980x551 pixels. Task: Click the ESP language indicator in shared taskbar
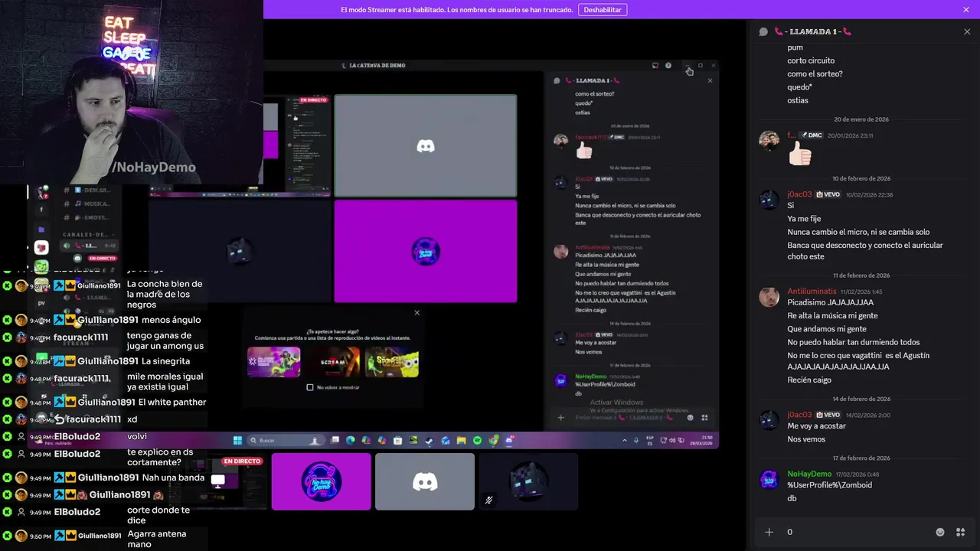(x=651, y=441)
